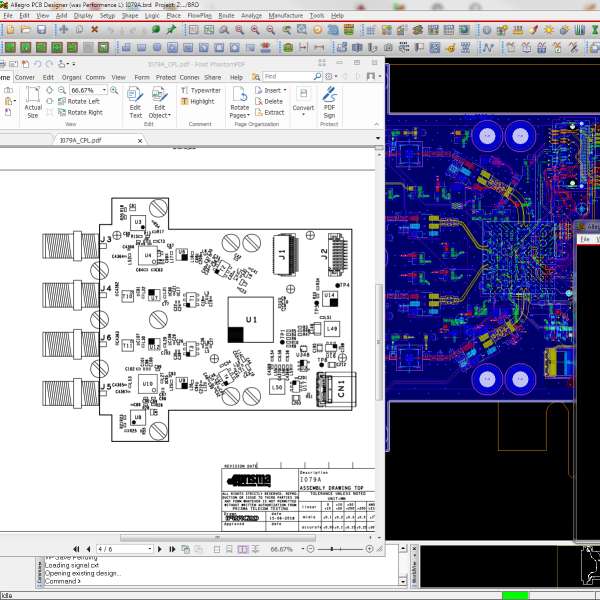Switch to the Form tab in Foxit

142,77
